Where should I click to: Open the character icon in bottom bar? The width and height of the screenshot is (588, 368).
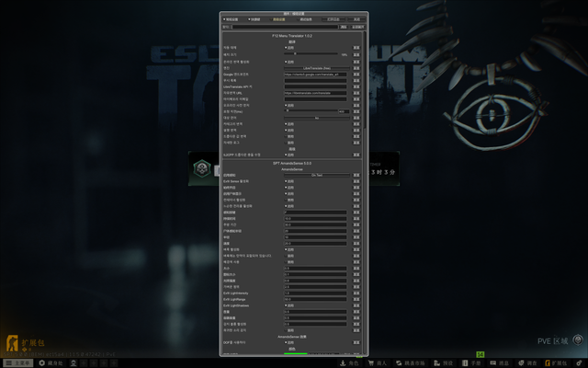343,363
